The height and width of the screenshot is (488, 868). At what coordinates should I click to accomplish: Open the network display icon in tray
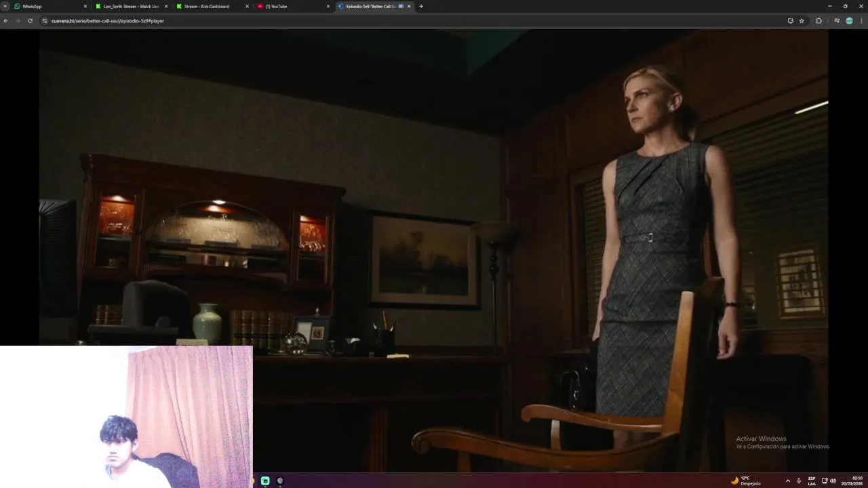[825, 481]
